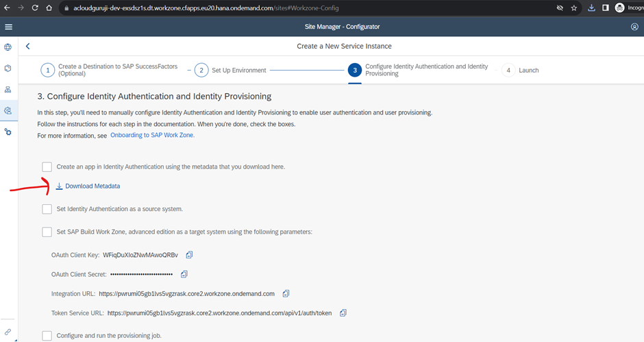Image resolution: width=644 pixels, height=342 pixels.
Task: Copy the Integration URL
Action: pos(286,293)
